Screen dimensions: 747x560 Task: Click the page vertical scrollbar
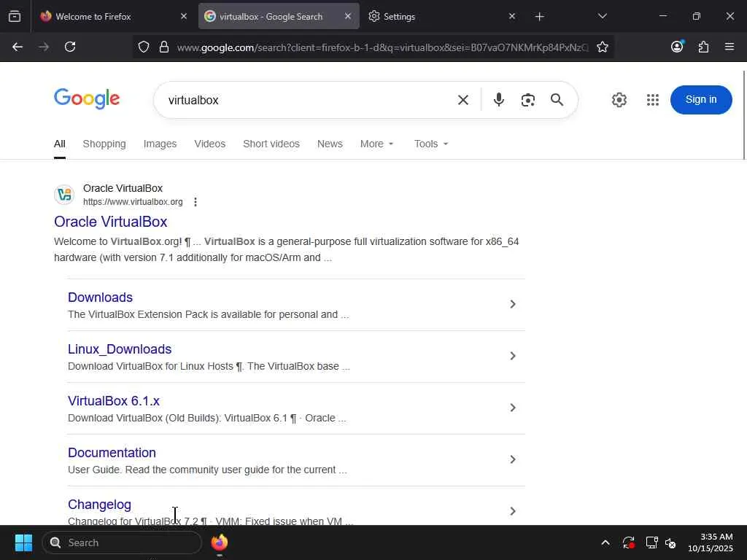(x=744, y=115)
